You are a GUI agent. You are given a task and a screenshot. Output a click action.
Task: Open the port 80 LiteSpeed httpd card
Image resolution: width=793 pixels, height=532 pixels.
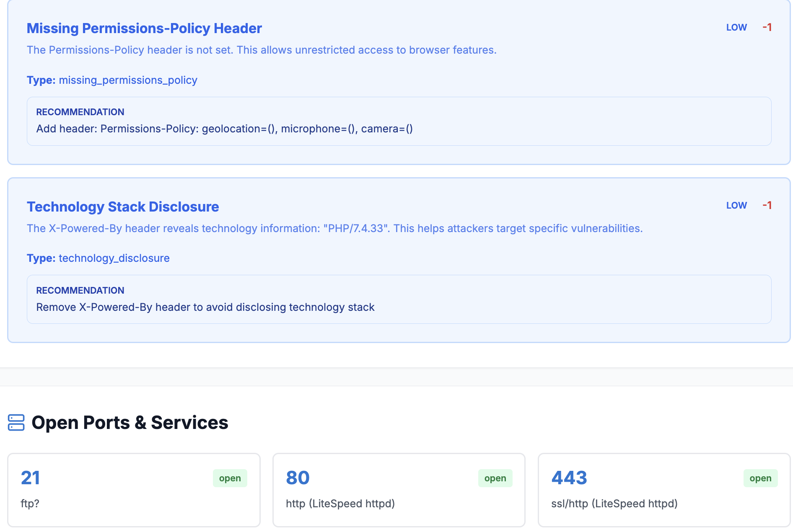click(399, 489)
